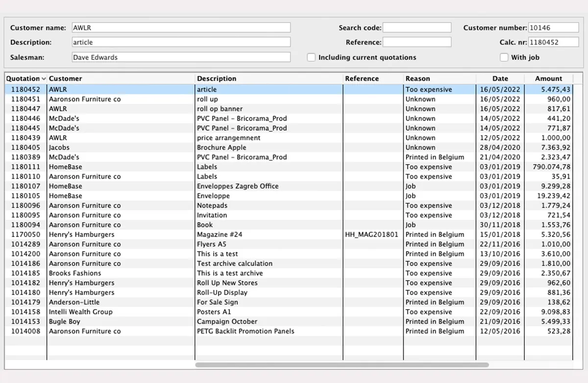Click amount 19.239,42 cell
Image resolution: width=588 pixels, height=383 pixels.
coord(548,196)
